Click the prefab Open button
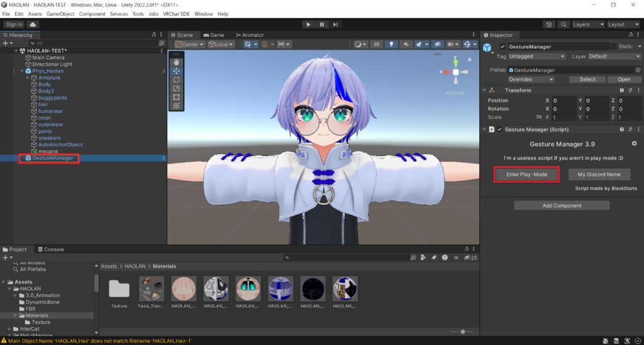644x345 pixels. click(623, 79)
